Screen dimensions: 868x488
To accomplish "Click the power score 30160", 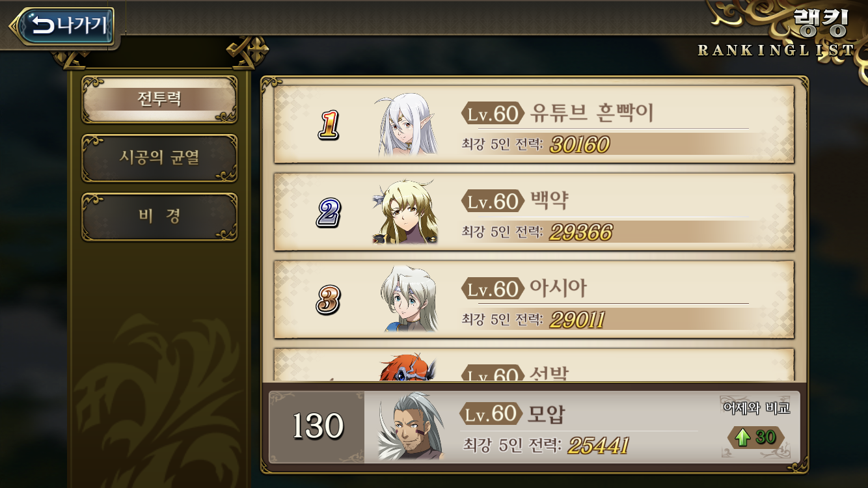I will click(580, 144).
